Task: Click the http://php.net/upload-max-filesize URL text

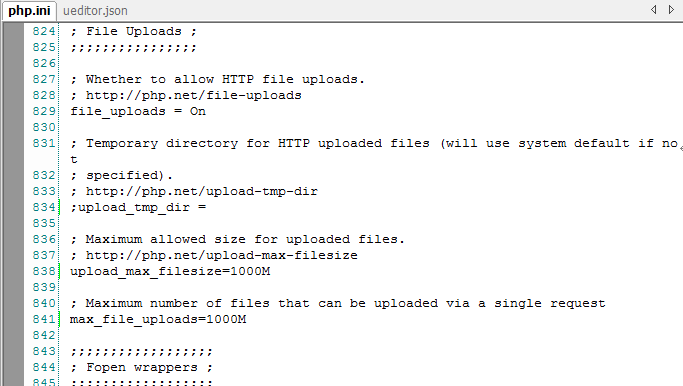Action: pos(222,255)
